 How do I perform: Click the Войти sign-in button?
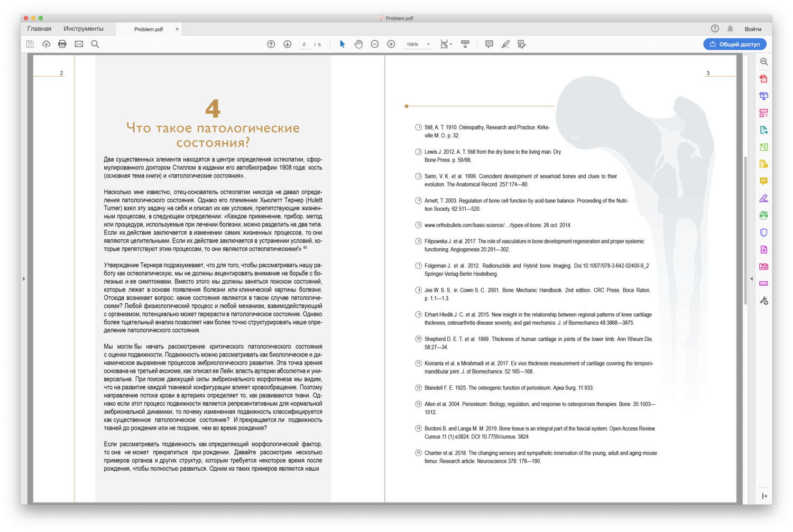[753, 29]
